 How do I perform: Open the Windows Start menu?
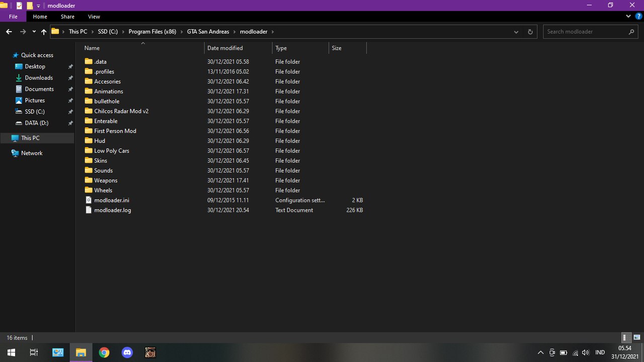pos(11,352)
